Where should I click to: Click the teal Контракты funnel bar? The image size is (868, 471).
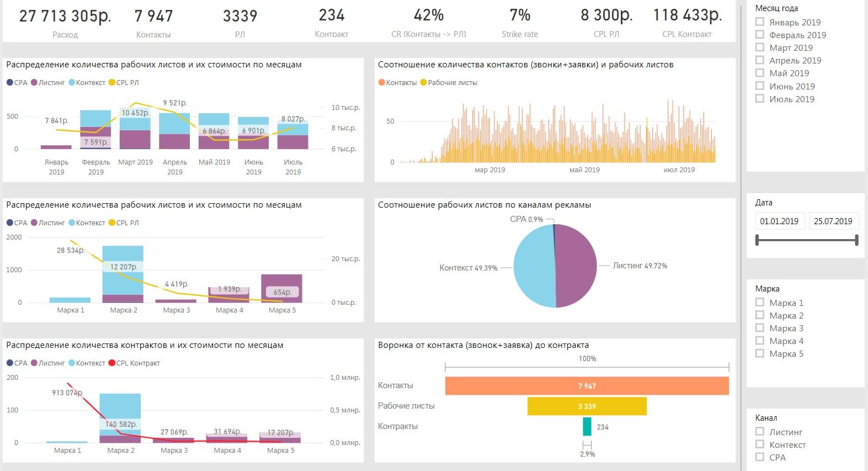(587, 426)
